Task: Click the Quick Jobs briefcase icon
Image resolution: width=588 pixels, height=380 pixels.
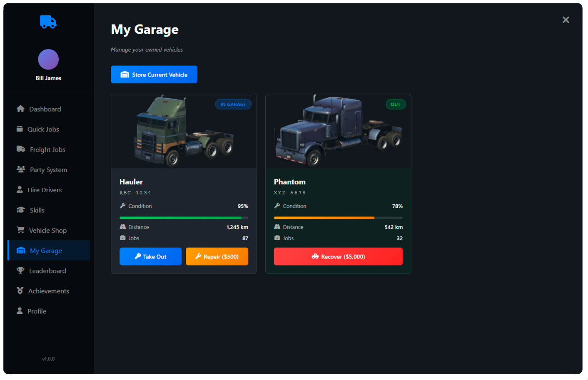Action: 20,129
